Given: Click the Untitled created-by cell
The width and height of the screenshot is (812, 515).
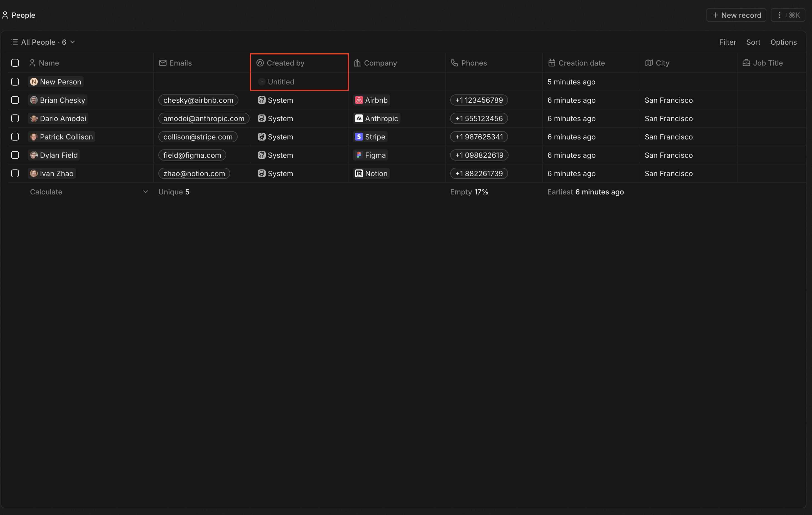Looking at the screenshot, I should coord(300,82).
